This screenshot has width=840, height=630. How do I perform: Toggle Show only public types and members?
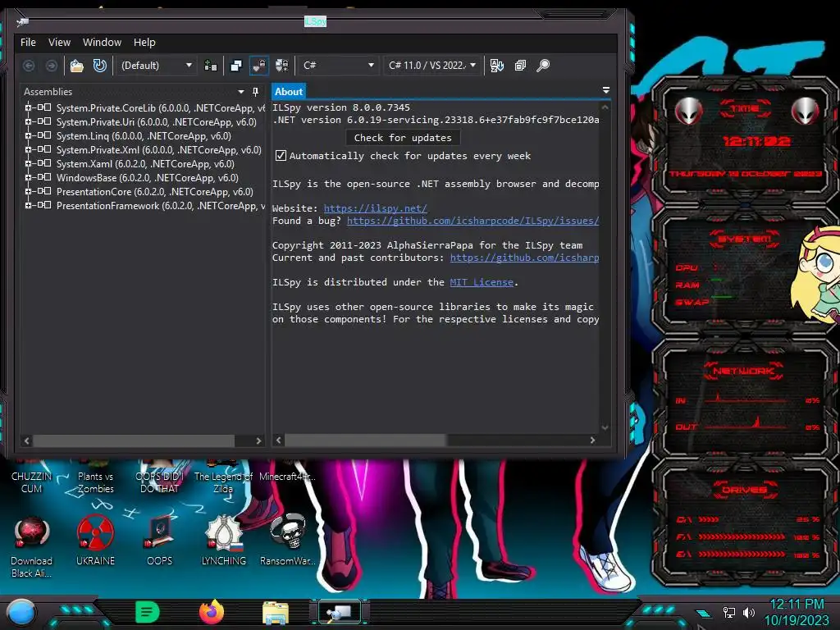tap(235, 66)
